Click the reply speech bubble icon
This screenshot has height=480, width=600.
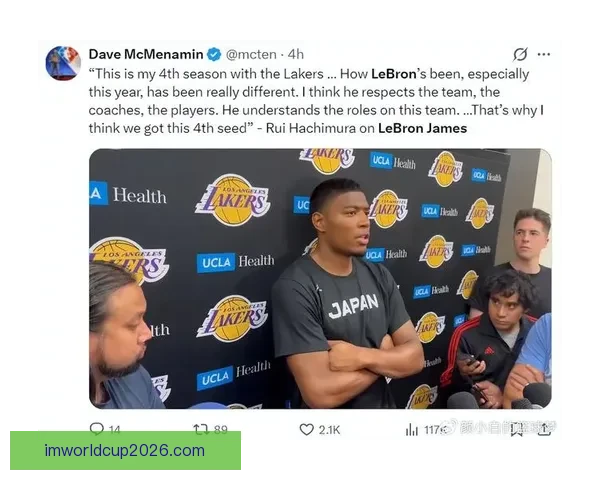coord(96,428)
